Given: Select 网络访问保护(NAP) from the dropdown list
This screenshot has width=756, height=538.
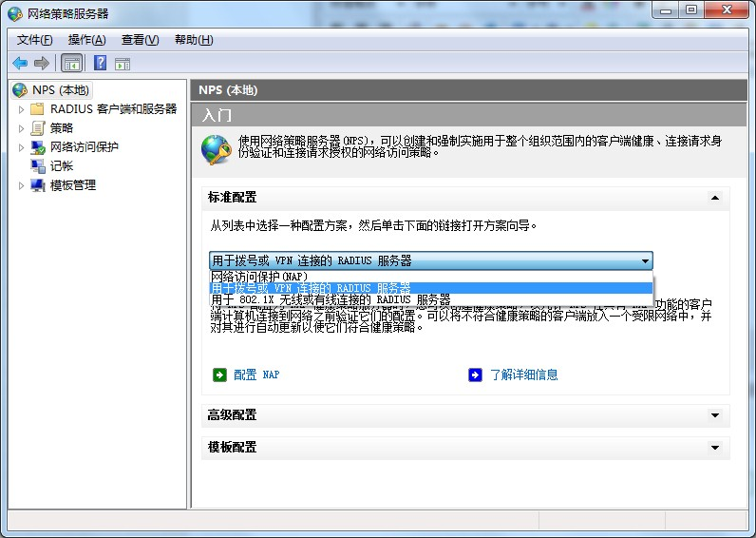Looking at the screenshot, I should [258, 277].
